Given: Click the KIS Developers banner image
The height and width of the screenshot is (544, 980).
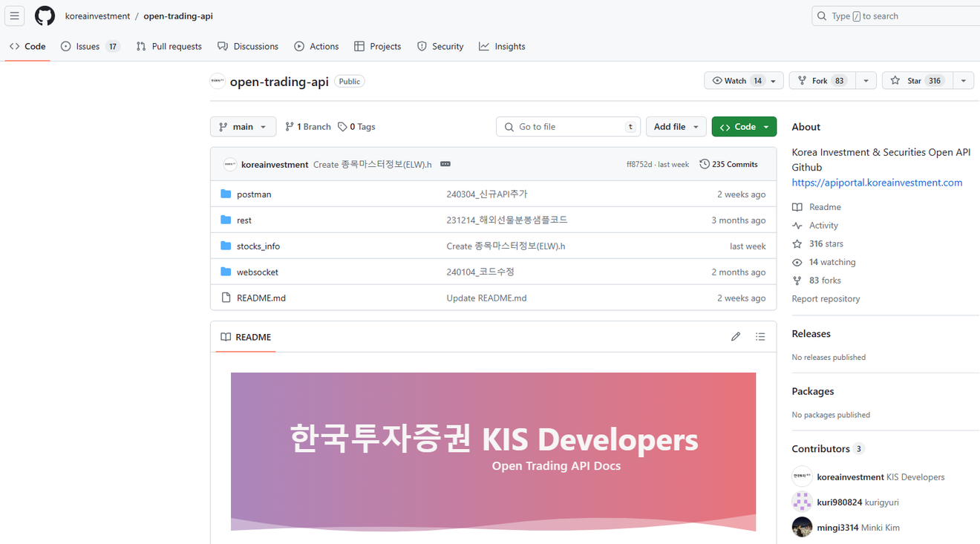Looking at the screenshot, I should 493,452.
